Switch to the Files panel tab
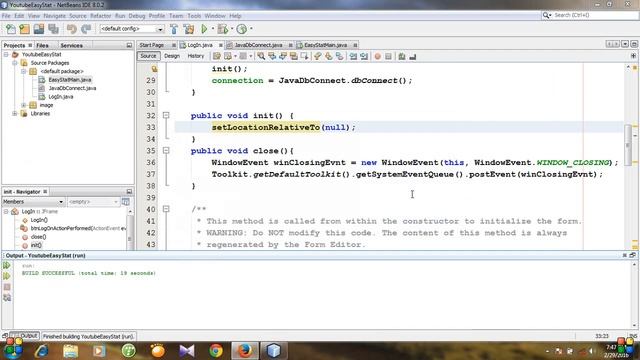640x360 pixels. click(42, 45)
